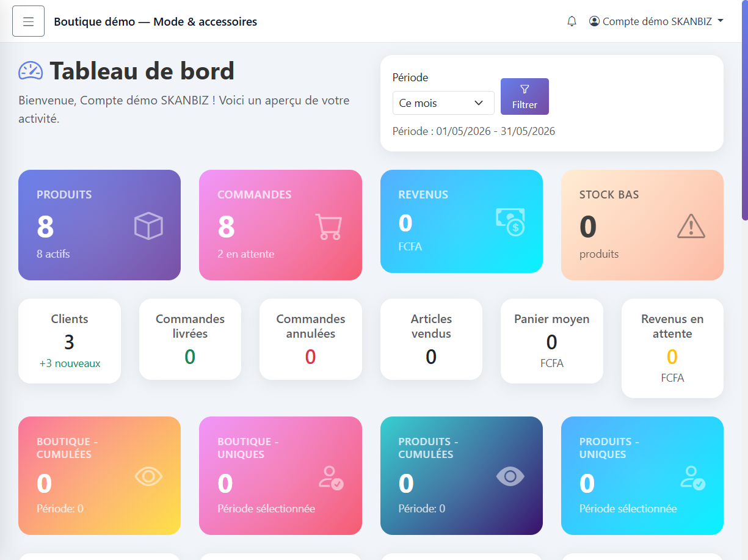The image size is (748, 560).
Task: Click the warning triangle in Stock bas card
Action: (x=691, y=226)
